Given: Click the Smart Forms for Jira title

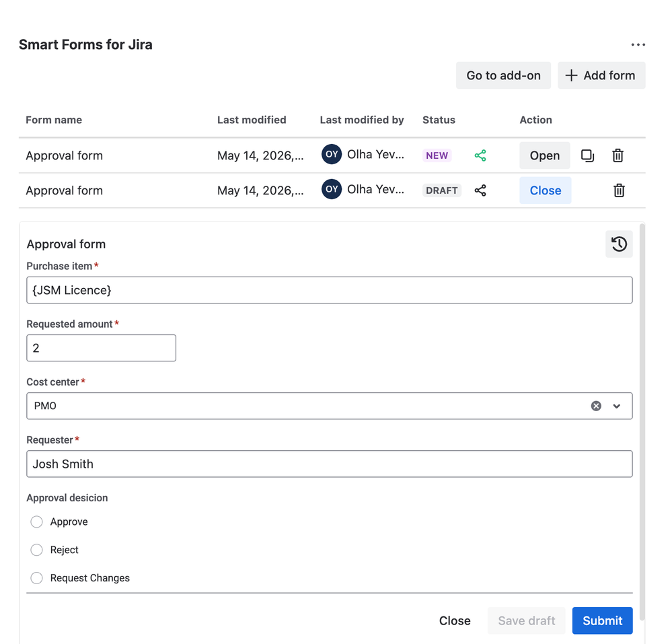Looking at the screenshot, I should click(85, 44).
